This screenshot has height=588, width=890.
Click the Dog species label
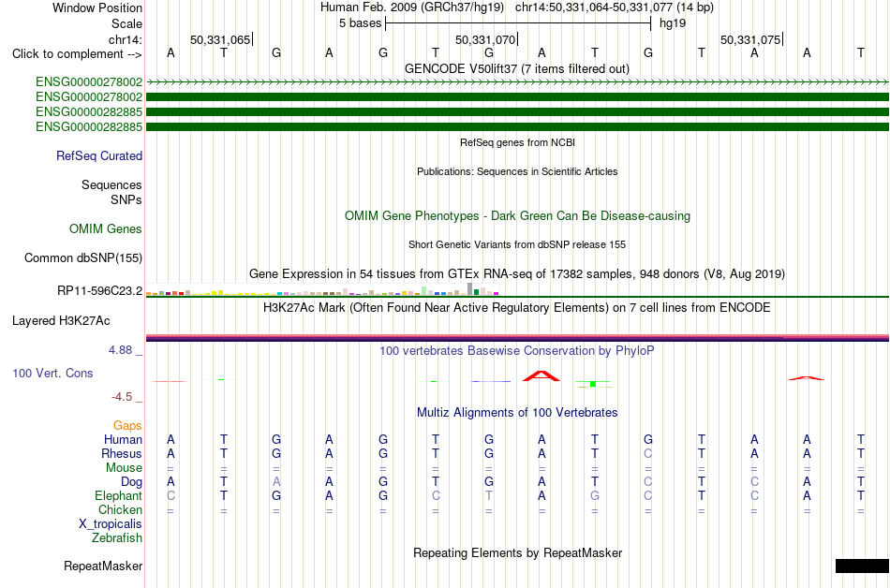131,482
